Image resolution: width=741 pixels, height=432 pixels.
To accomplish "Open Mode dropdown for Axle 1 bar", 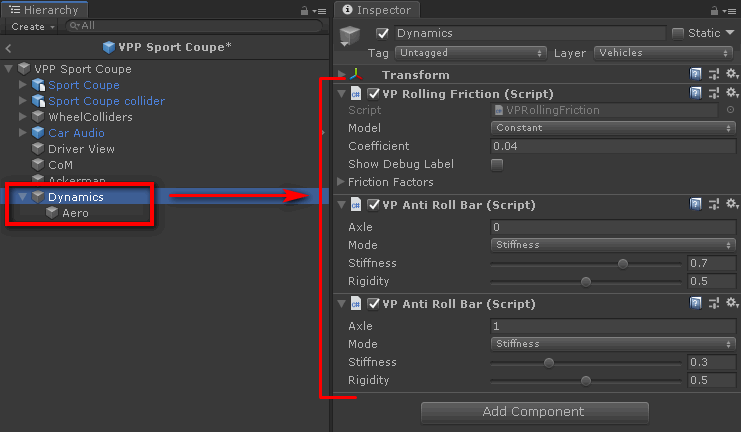I will [x=613, y=344].
